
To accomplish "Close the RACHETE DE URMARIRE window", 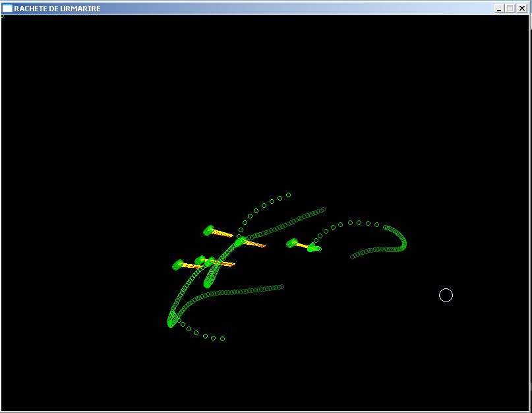I will [522, 9].
